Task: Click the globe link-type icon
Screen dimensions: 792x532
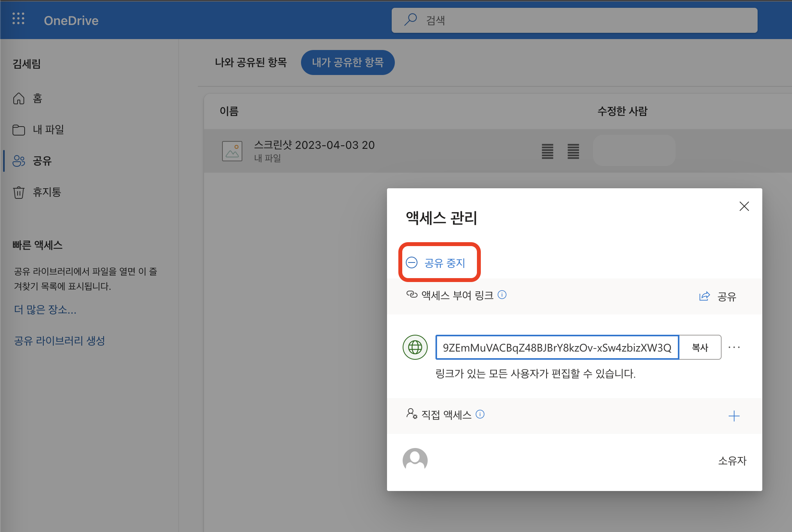Action: pos(415,347)
